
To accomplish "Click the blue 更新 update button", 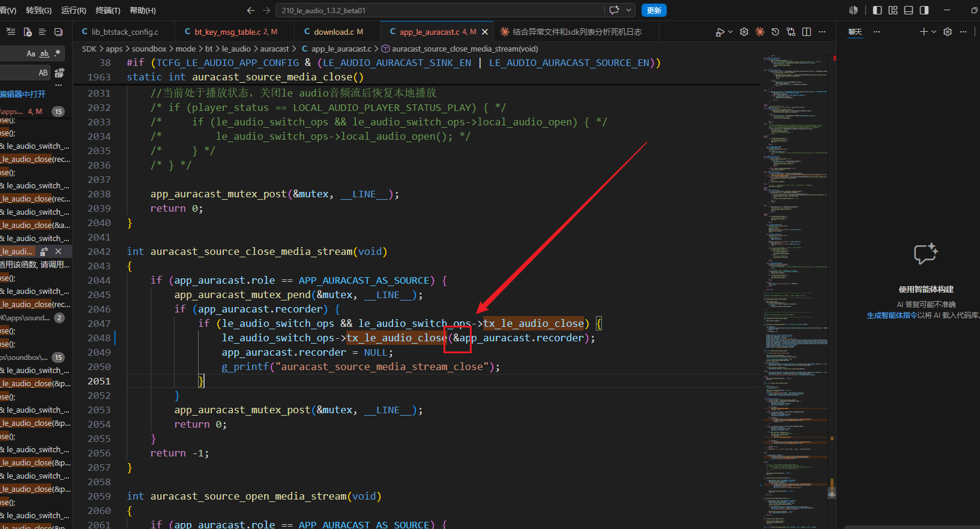I will click(654, 10).
